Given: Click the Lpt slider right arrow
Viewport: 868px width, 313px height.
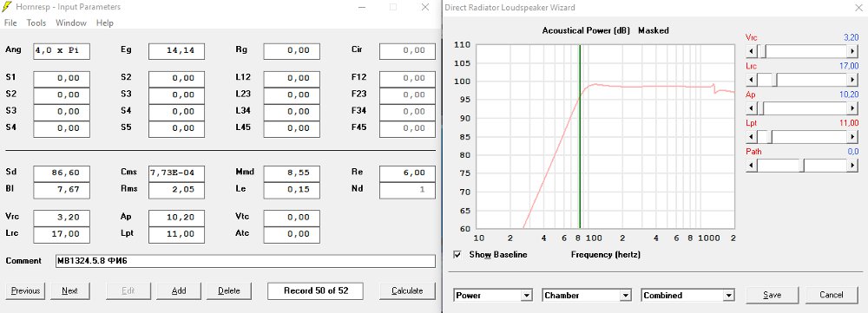Looking at the screenshot, I should [852, 137].
